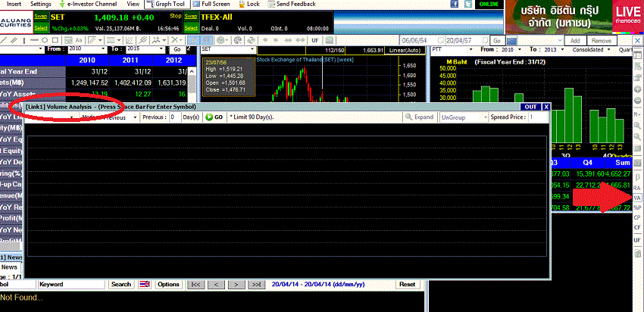Click the Options button in news panel
644x312 pixels.
(x=168, y=284)
